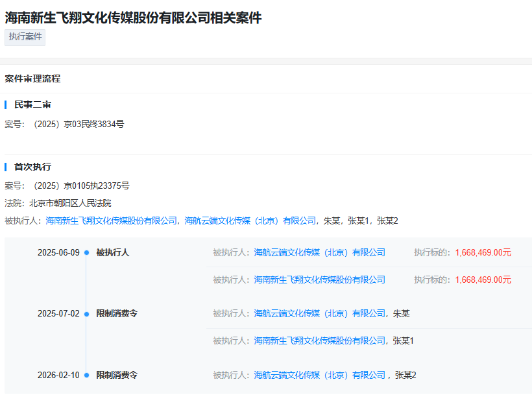Click 海南新生飞翔 link beside second 1,668,469.00元 amount
The image size is (532, 395).
(320, 280)
